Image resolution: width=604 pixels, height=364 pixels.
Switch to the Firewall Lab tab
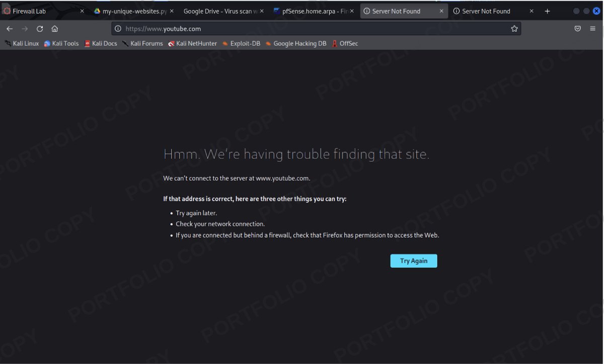44,11
